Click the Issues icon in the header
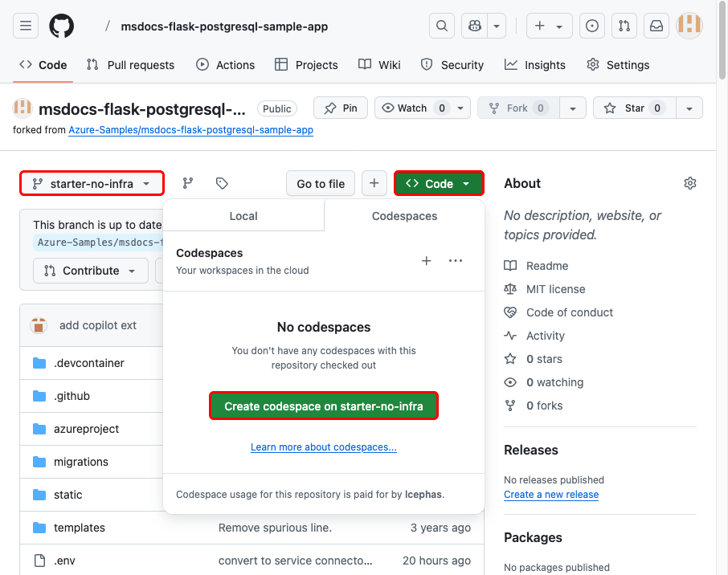This screenshot has height=575, width=728. click(x=591, y=25)
